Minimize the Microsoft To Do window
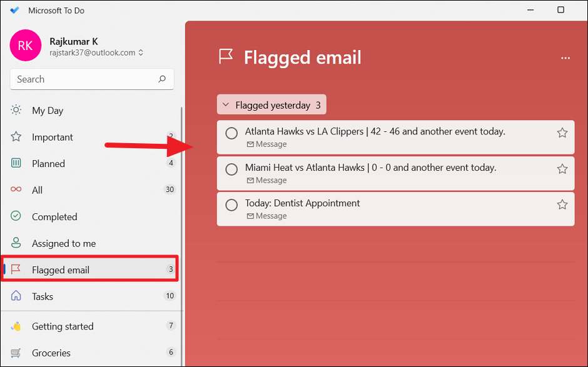Viewport: 588px width, 367px height. pos(530,10)
